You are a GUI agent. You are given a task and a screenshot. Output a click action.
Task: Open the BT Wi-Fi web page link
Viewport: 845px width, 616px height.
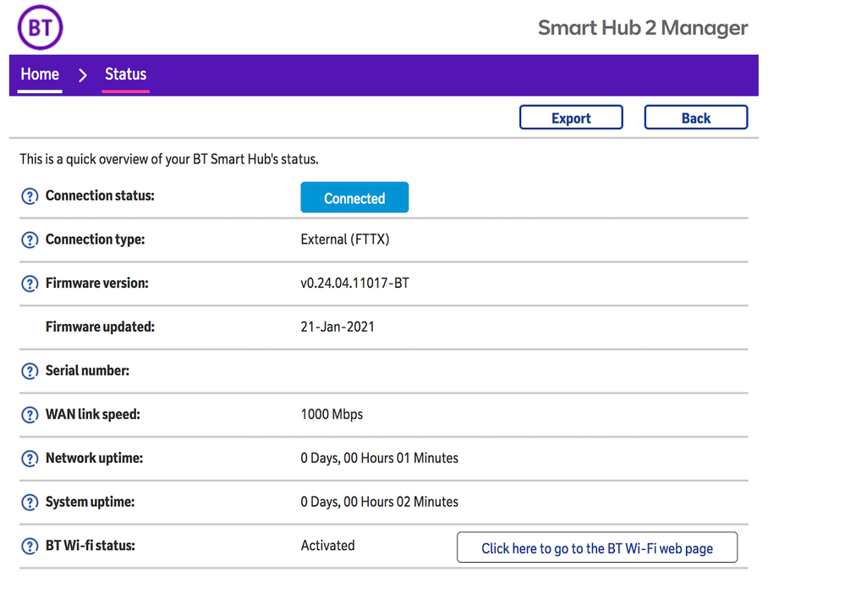coord(596,548)
